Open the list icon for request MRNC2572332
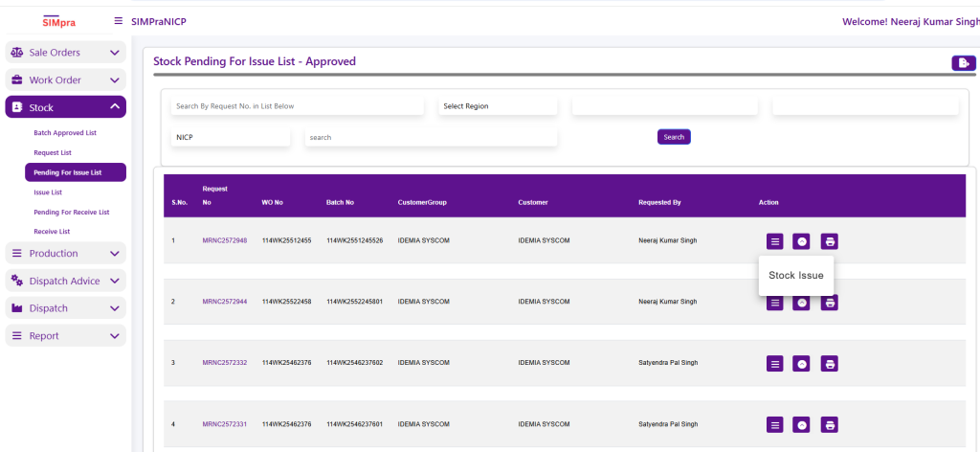 (775, 364)
